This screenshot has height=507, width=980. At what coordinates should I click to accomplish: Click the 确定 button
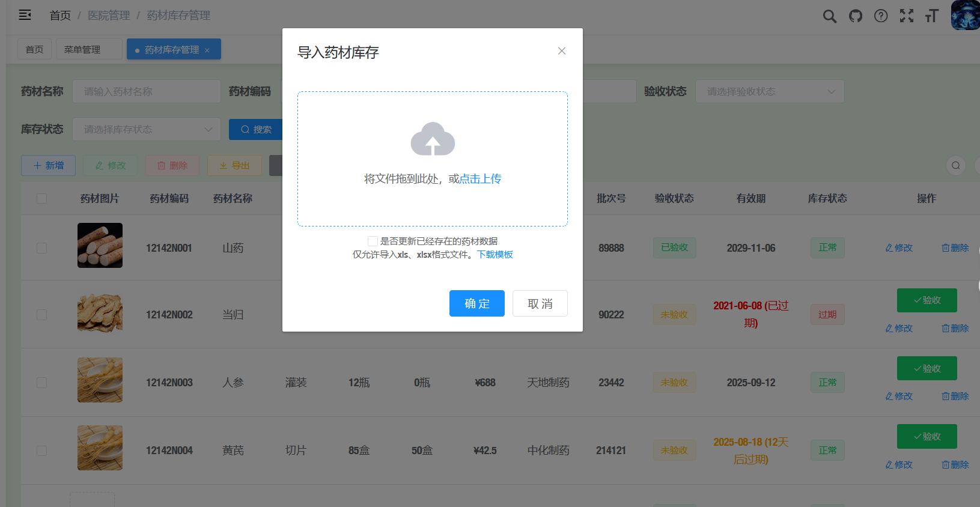(476, 303)
